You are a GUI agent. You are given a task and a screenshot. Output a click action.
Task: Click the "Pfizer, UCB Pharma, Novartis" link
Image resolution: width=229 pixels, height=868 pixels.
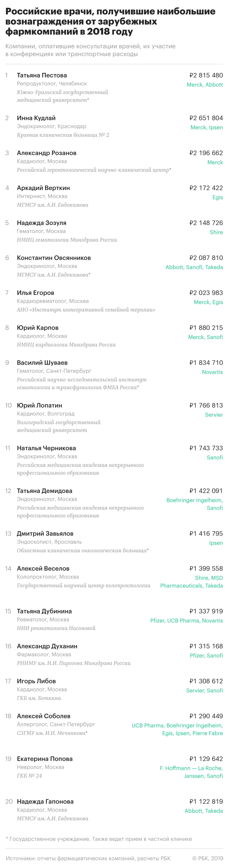pyautogui.click(x=187, y=621)
